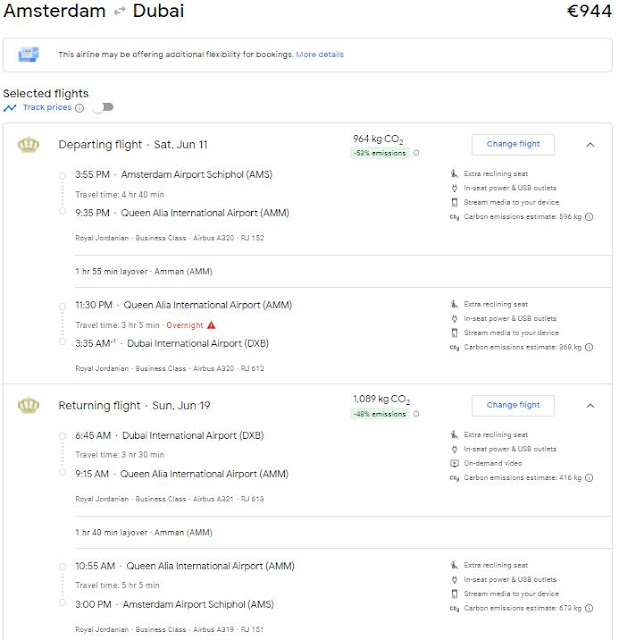
Task: Click the 1,089 kg CO2 value
Action: pos(381,399)
